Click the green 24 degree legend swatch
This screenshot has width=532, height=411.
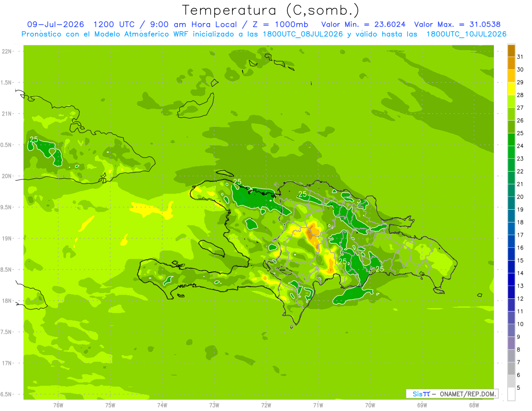click(x=511, y=140)
